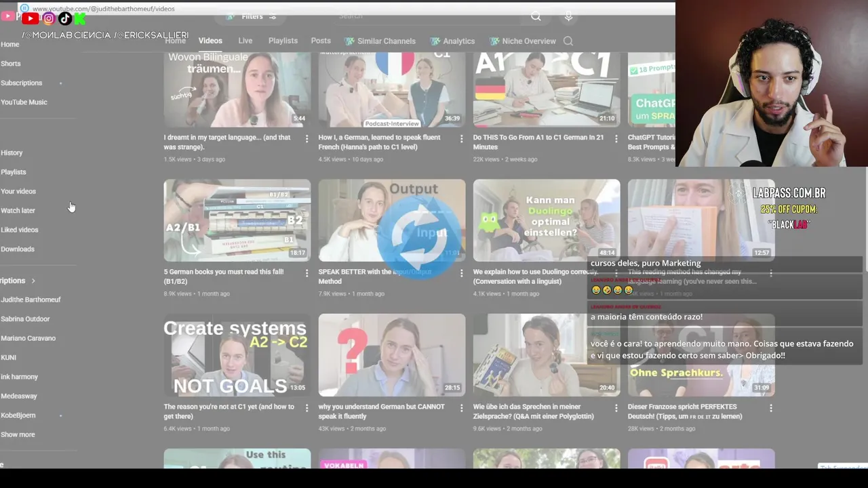The image size is (868, 488).
Task: Open KobeBjoern subscription channel
Action: [18, 415]
